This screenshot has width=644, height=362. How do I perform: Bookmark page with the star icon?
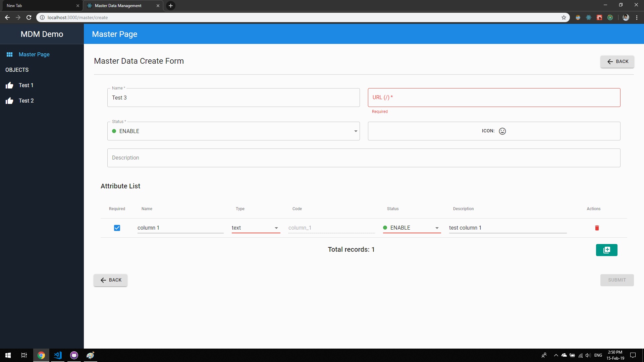[564, 17]
